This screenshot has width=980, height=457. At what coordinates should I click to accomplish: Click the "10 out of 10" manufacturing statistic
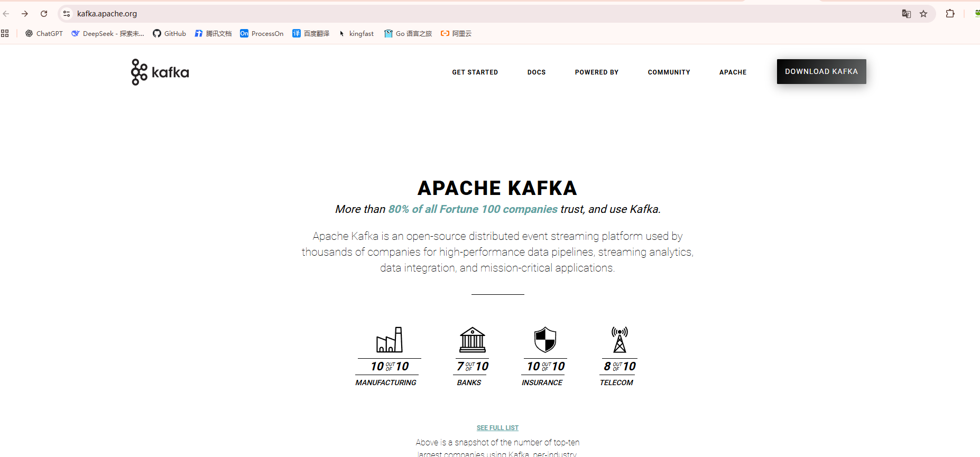pos(390,366)
